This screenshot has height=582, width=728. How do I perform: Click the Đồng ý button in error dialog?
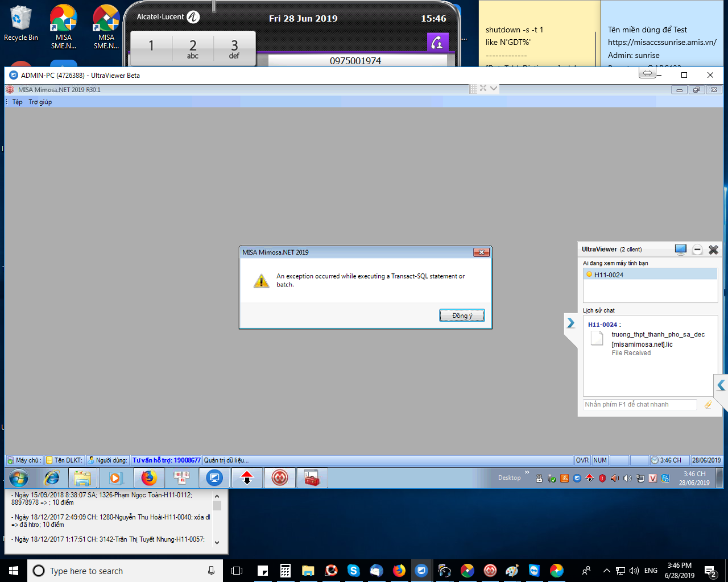(x=462, y=315)
